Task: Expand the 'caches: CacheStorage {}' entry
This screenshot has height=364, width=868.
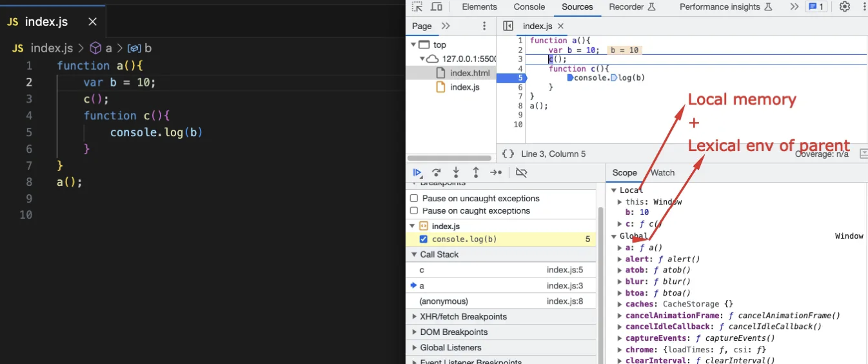Action: [620, 304]
